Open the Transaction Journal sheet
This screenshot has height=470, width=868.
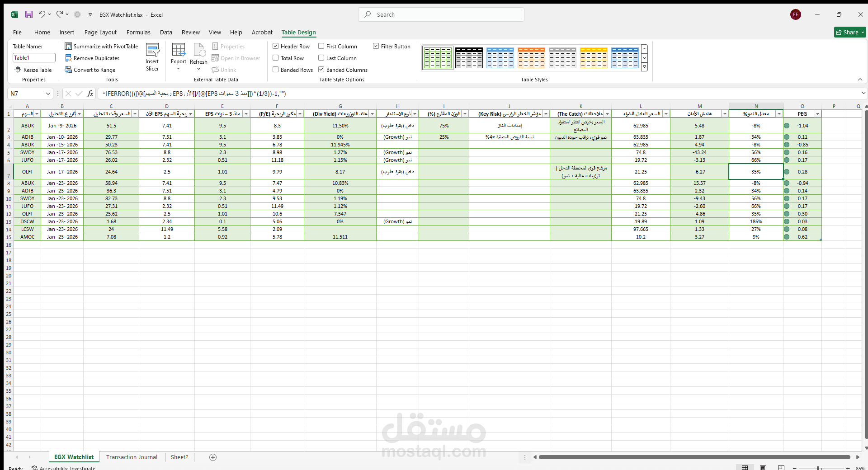[x=132, y=457]
